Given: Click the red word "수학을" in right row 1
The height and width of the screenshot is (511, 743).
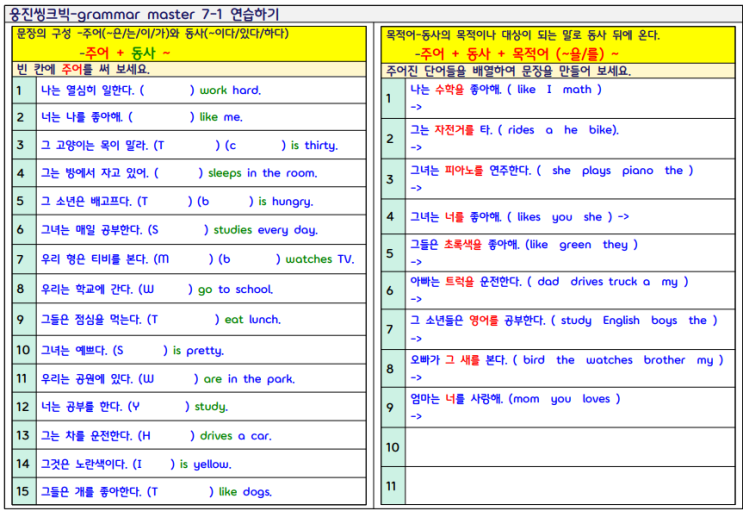Looking at the screenshot, I should click(x=451, y=90).
